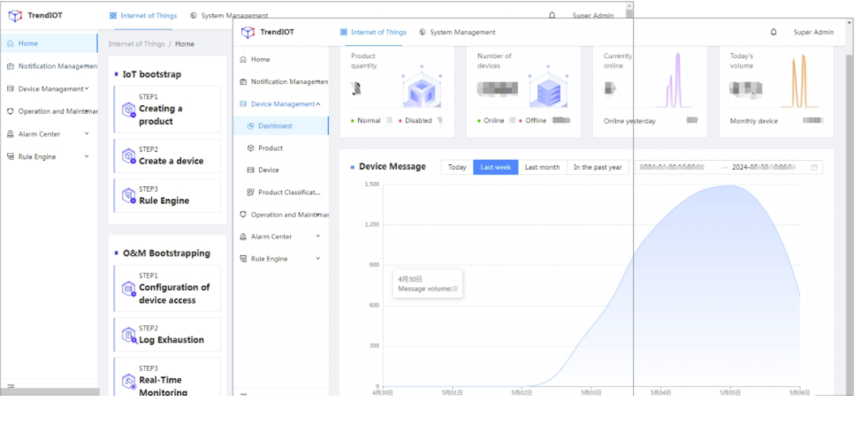Screen dimensions: 868x447
Task: Click the cube illustration on the Product quantity card
Action: (421, 90)
